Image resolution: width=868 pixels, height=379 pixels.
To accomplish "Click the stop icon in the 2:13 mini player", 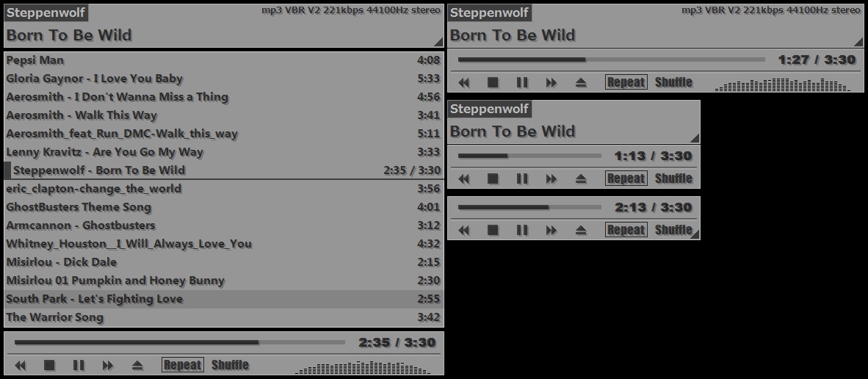I will [493, 230].
